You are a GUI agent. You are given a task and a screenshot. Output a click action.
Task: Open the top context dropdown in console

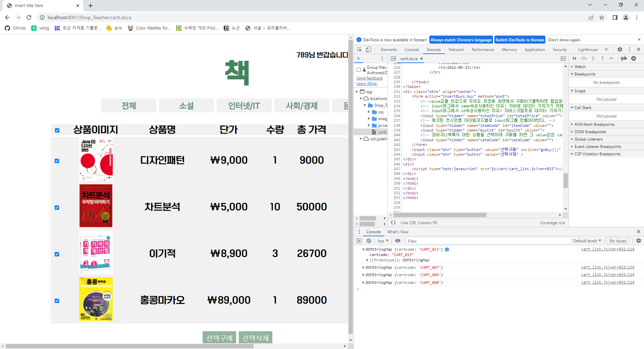coord(383,241)
